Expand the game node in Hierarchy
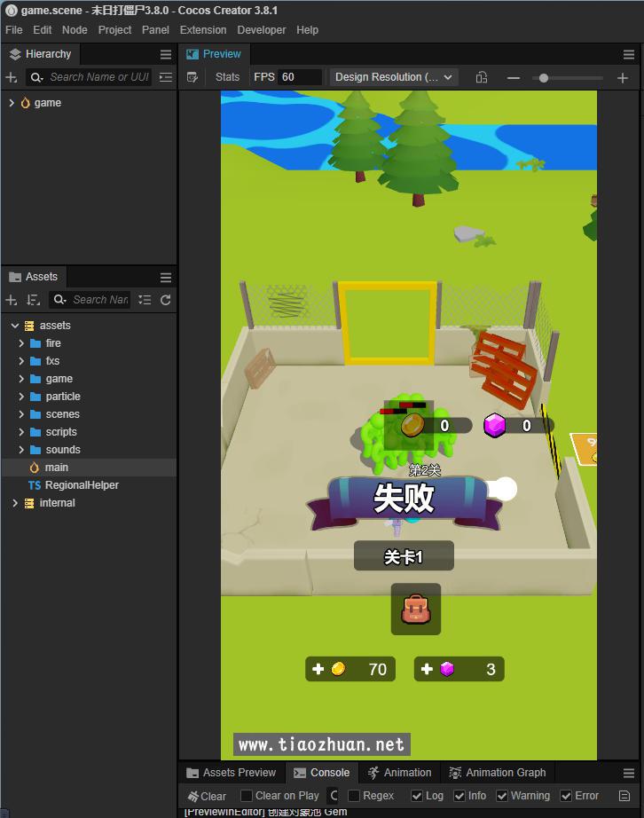Image resolution: width=644 pixels, height=818 pixels. (x=12, y=103)
